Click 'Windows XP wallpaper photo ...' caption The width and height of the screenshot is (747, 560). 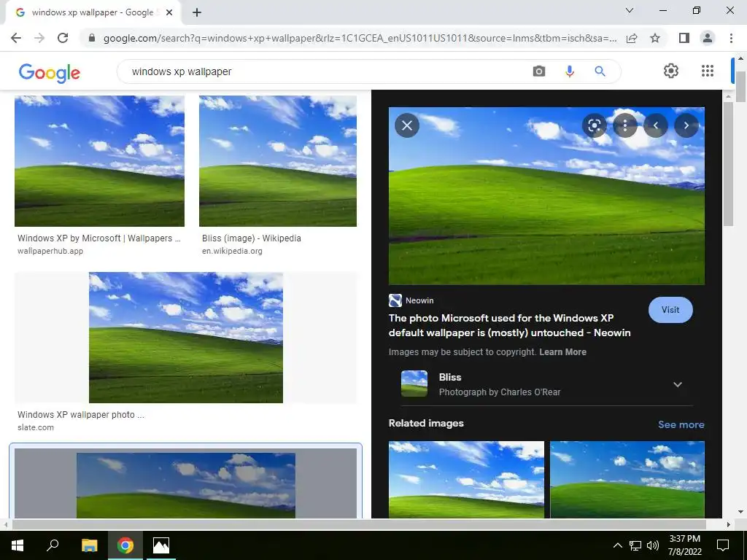tap(81, 415)
